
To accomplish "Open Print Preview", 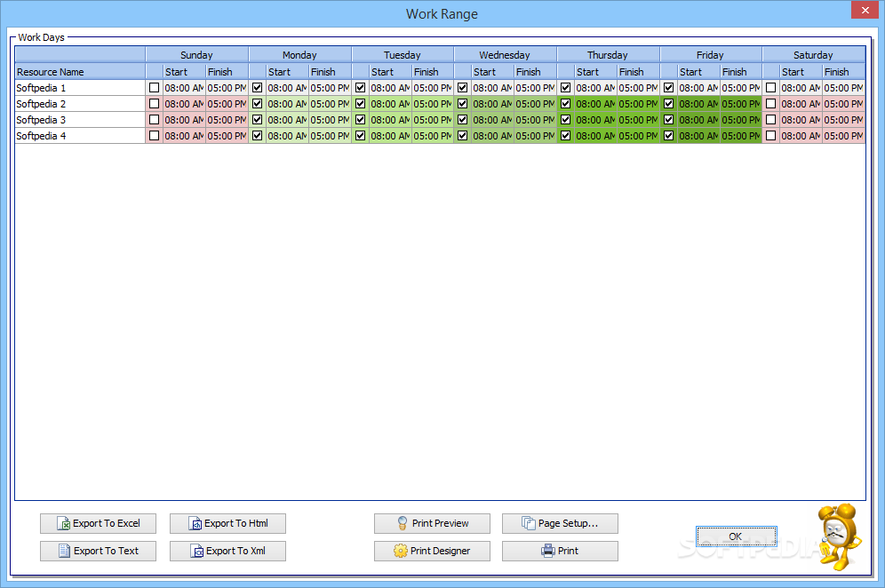I will (x=432, y=524).
